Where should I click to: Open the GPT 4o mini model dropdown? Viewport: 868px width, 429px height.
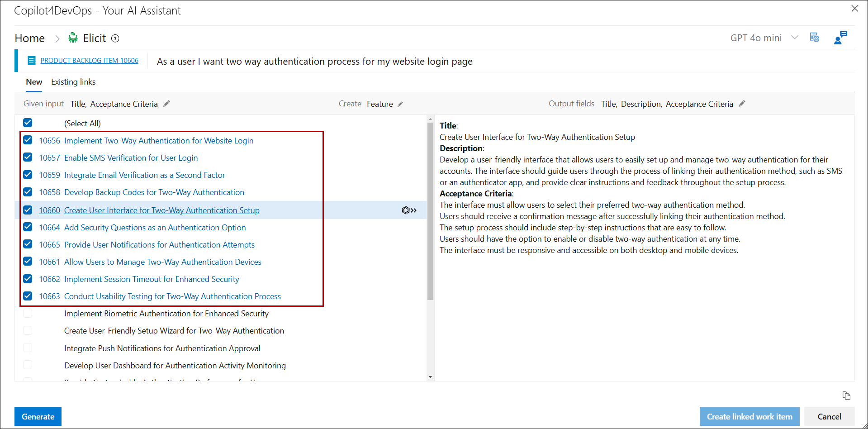point(764,38)
